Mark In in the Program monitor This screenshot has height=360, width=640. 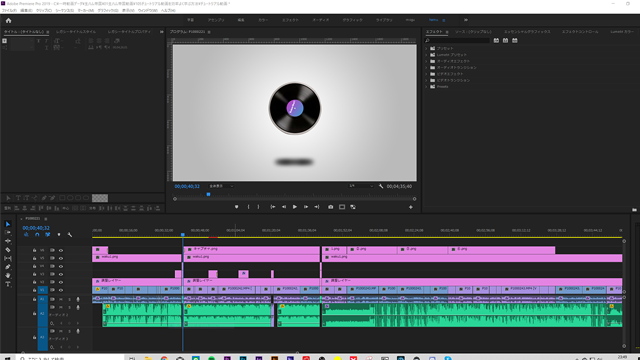[x=248, y=207]
